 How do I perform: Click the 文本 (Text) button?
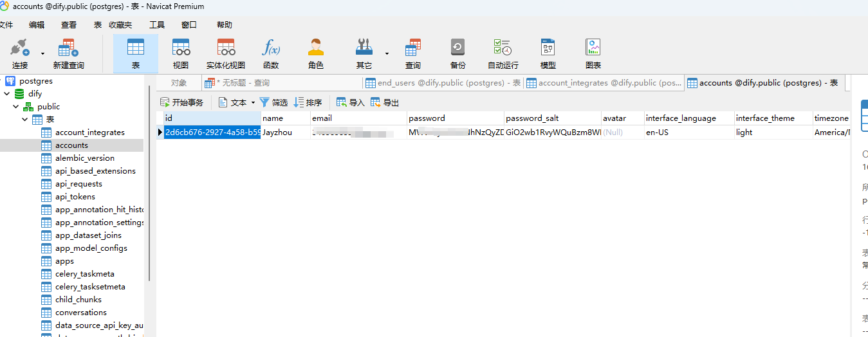pyautogui.click(x=232, y=102)
